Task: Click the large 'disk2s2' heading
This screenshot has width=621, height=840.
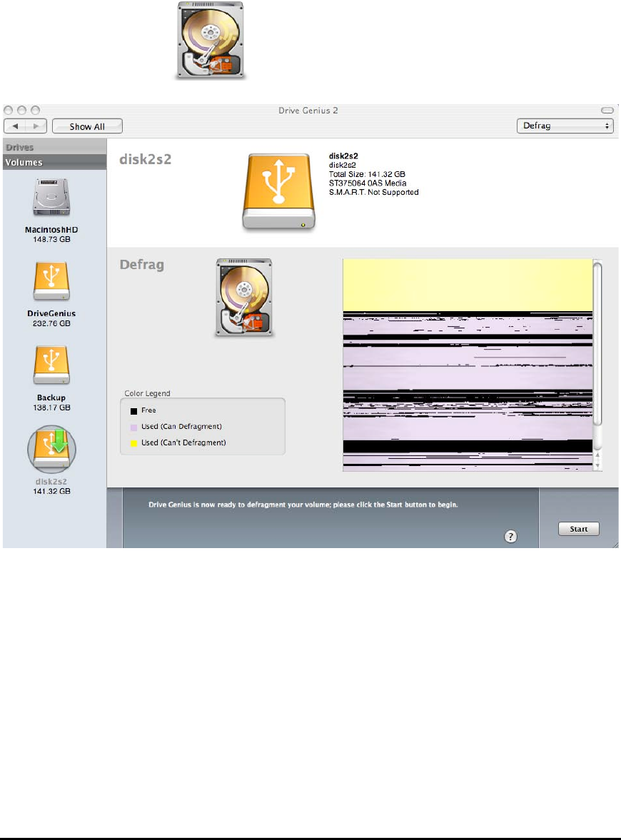Action: [145, 159]
